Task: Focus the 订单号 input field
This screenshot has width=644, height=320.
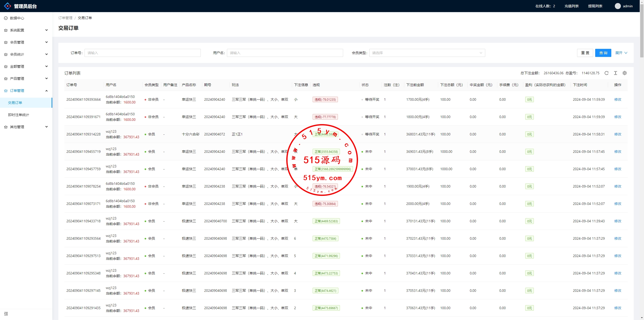Action: [x=142, y=53]
